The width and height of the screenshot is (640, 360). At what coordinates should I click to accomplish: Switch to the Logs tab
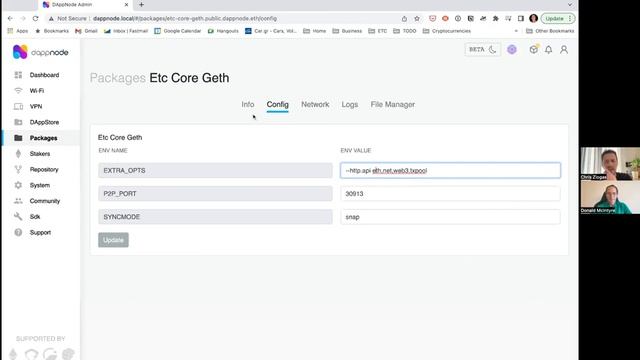(350, 104)
